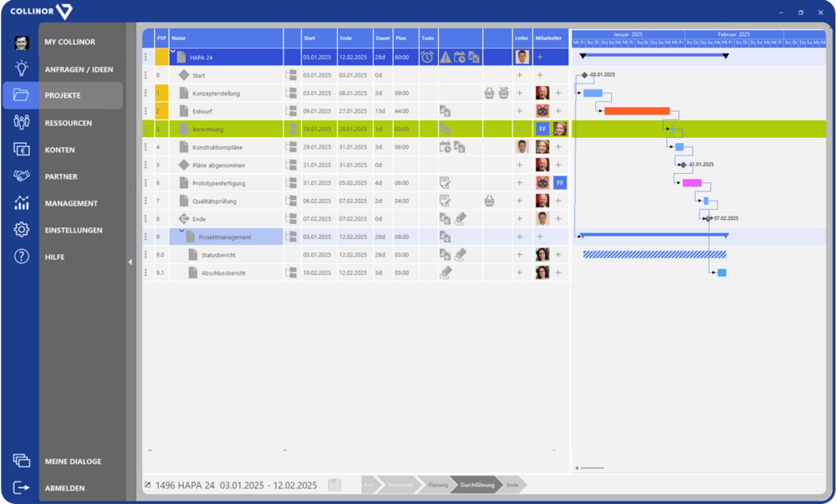The width and height of the screenshot is (836, 504).
Task: Select the Planung phase step
Action: click(x=437, y=485)
